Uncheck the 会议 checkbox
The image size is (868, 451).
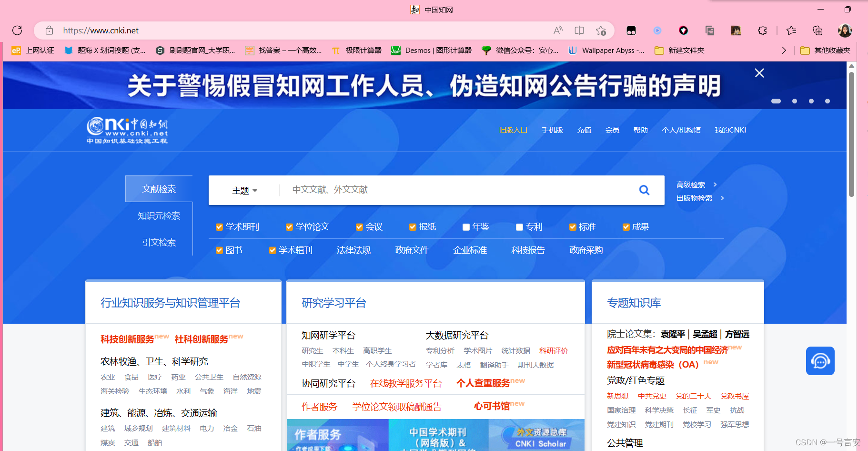(359, 227)
